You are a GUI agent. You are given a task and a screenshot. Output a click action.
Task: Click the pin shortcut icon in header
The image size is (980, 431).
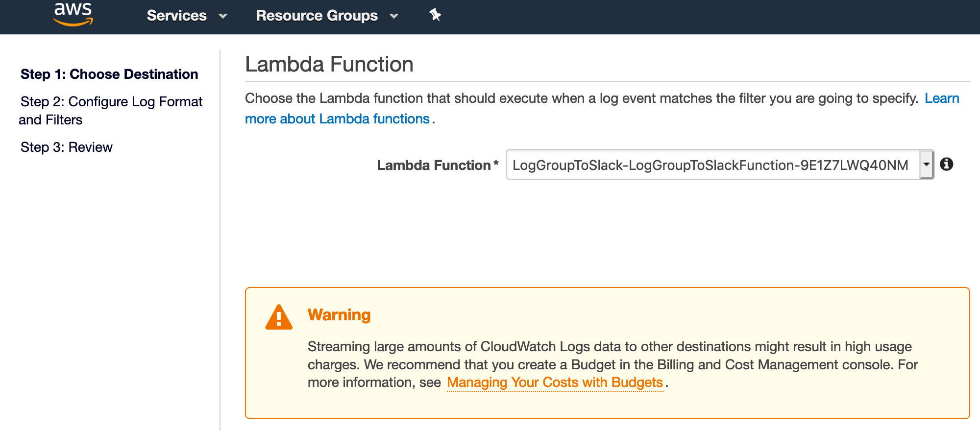pos(435,15)
